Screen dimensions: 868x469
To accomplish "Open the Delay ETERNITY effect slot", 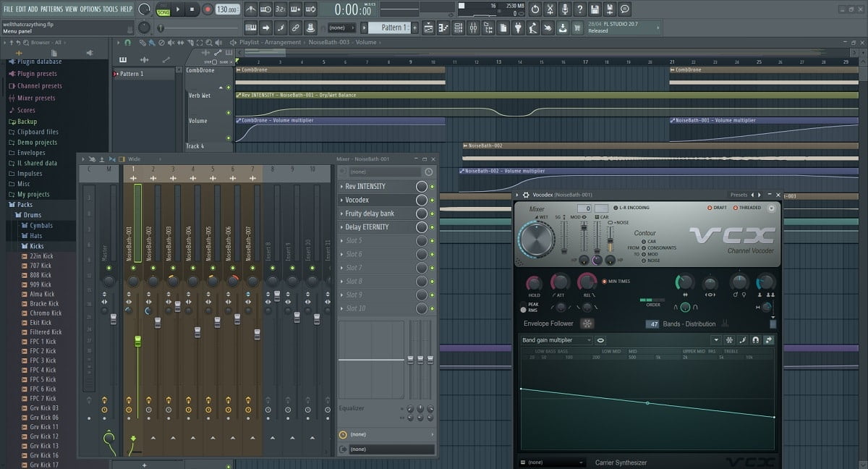I will point(375,227).
